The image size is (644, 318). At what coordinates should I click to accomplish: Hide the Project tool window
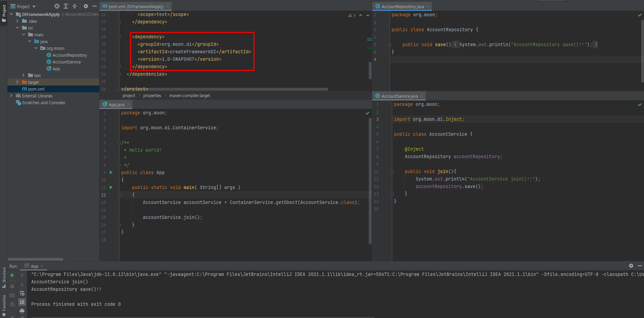95,6
